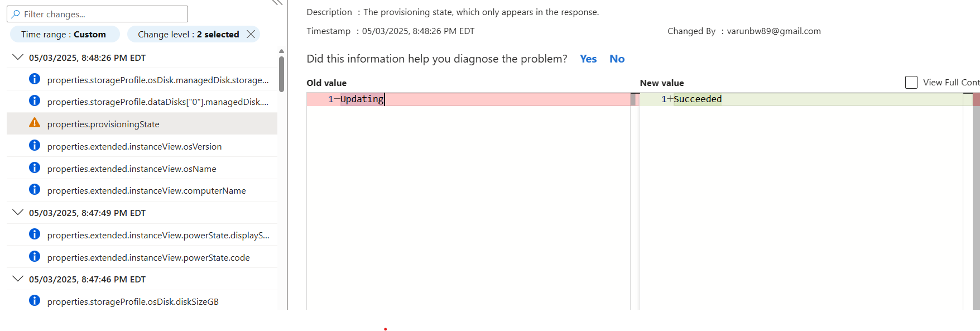Click Yes for the diagnose feedback
Screen dimensions: 980x331
[x=588, y=59]
